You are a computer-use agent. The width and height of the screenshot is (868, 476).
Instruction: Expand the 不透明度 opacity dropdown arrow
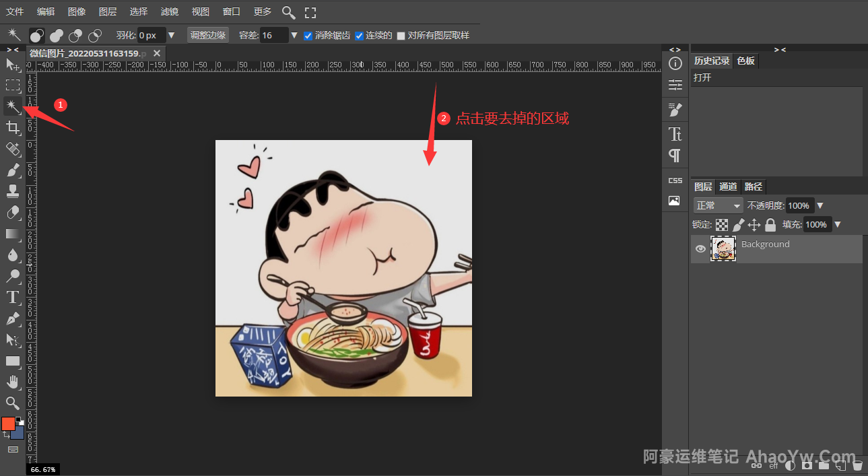(x=820, y=205)
